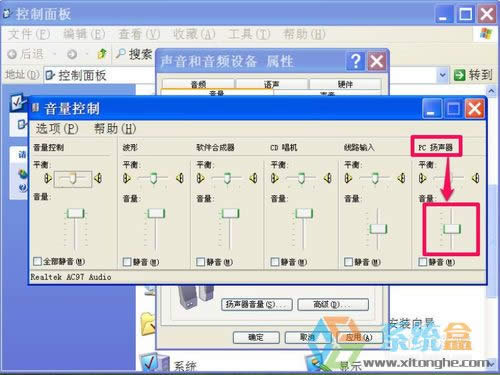Close the sound properties dialog
The image size is (500, 375).
click(377, 61)
